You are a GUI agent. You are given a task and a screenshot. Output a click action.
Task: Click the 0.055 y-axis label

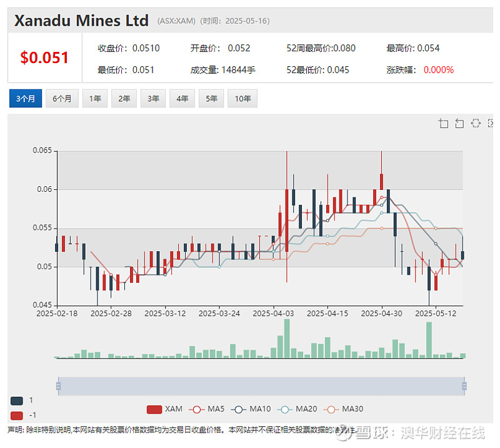(x=42, y=227)
